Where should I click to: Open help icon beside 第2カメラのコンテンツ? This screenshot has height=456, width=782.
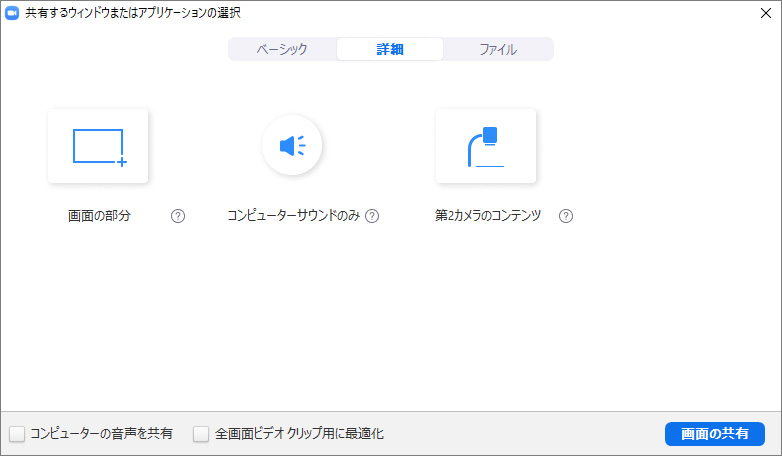[x=565, y=216]
